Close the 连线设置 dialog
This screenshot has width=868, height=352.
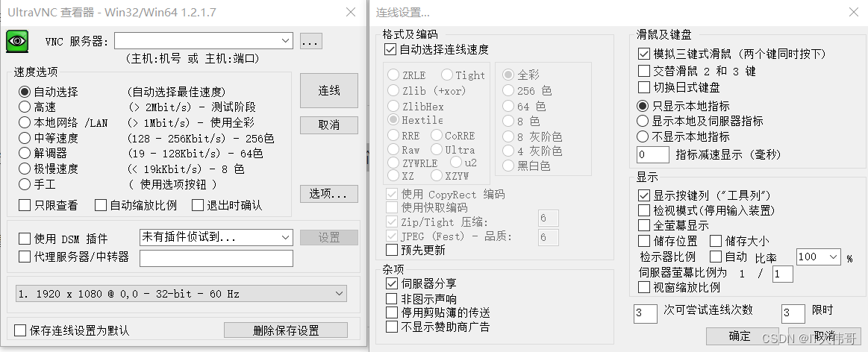pos(854,12)
